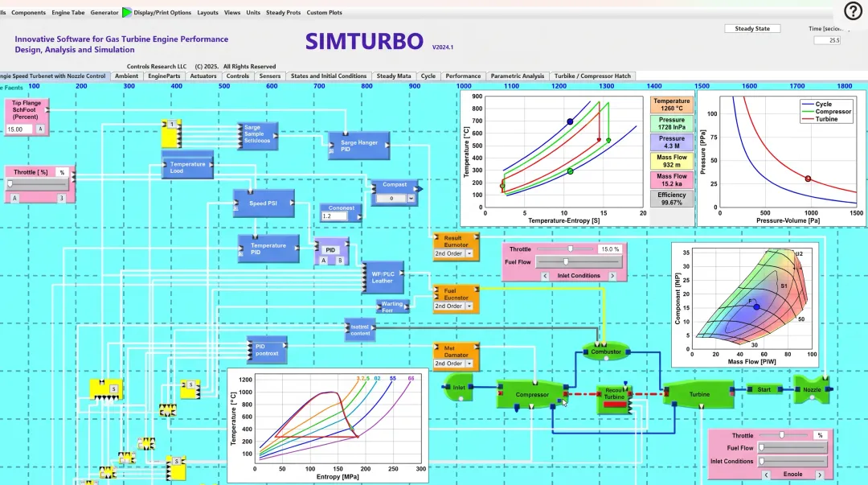Open the Units menu
Viewport: 868px width, 485px height.
[253, 12]
